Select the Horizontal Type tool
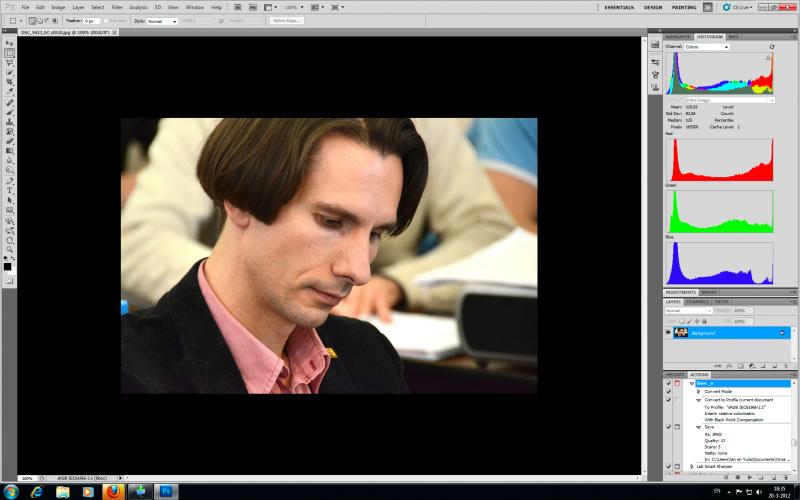 pyautogui.click(x=9, y=191)
